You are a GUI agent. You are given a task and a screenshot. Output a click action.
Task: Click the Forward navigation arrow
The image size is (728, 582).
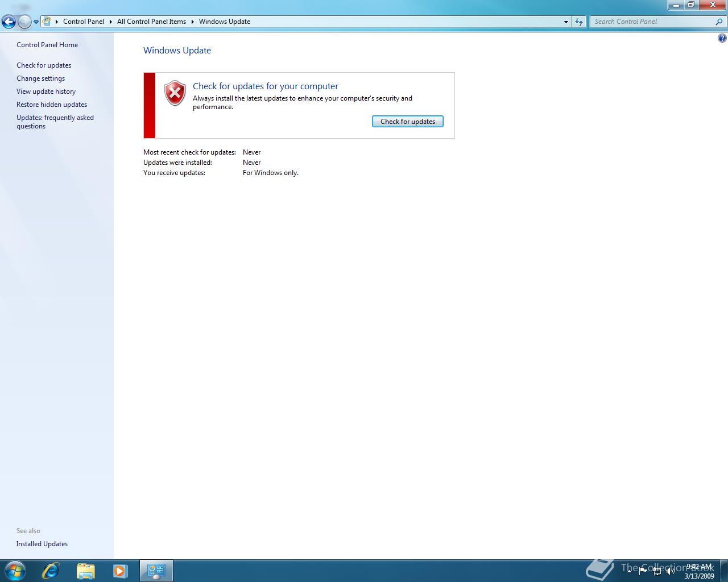coord(24,22)
